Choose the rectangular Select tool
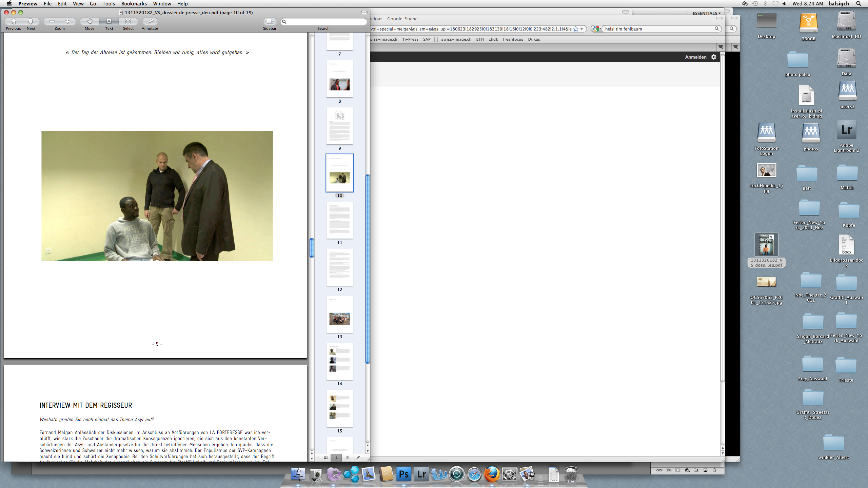Viewport: 868px width, 488px height. (x=128, y=21)
